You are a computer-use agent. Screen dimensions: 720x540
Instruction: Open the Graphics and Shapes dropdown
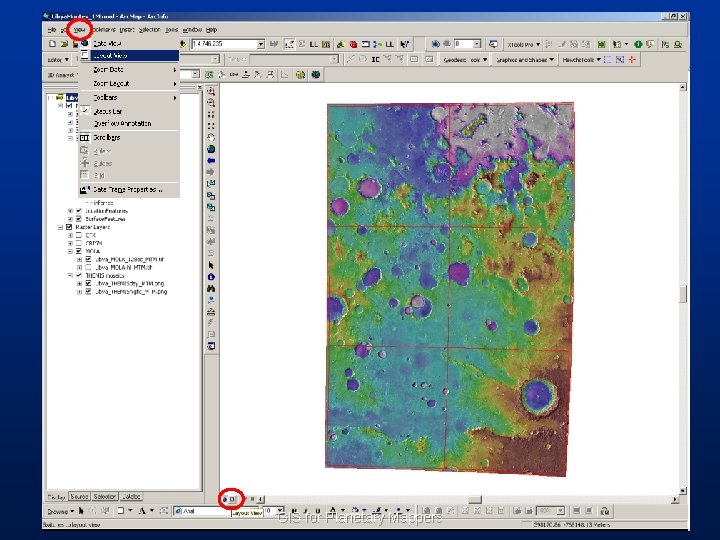[550, 59]
